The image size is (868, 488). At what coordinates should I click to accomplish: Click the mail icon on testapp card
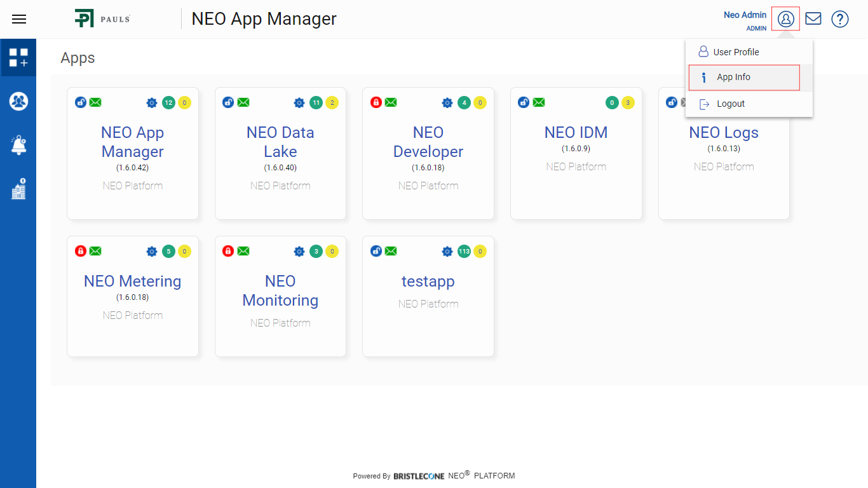click(391, 251)
